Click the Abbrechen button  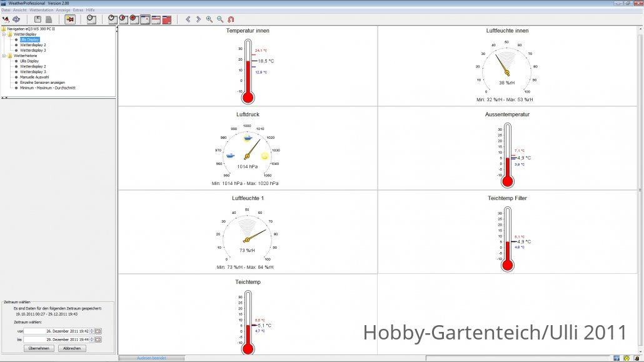click(72, 348)
